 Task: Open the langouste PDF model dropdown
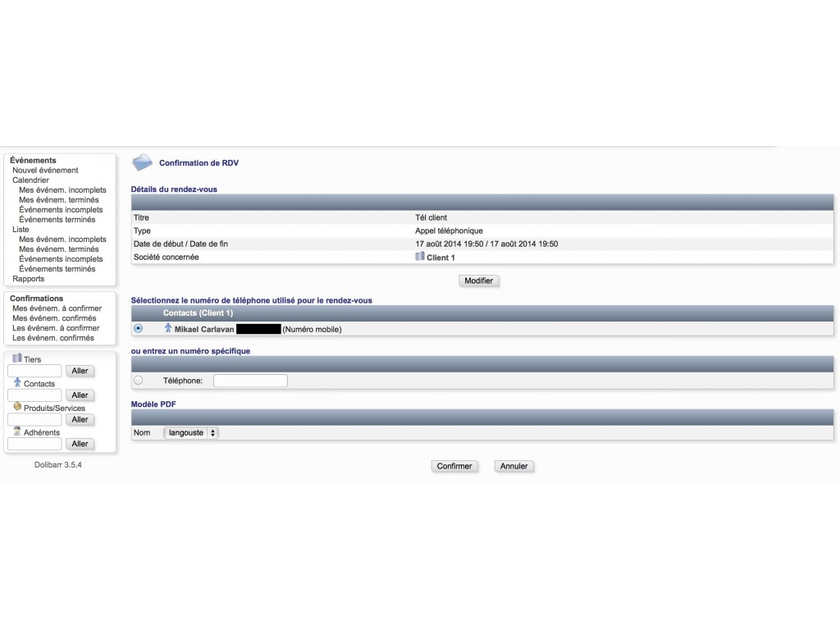(190, 433)
